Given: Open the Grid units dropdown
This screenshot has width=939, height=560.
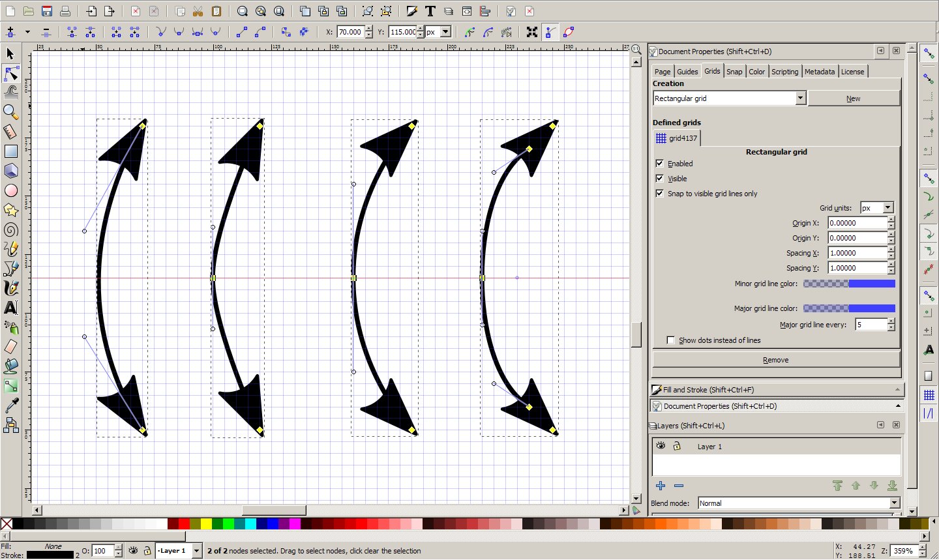Looking at the screenshot, I should (887, 208).
